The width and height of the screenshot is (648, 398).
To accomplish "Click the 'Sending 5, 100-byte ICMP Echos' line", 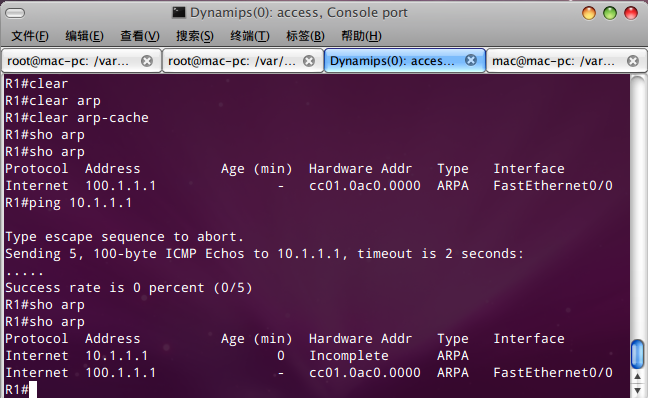I will click(264, 254).
